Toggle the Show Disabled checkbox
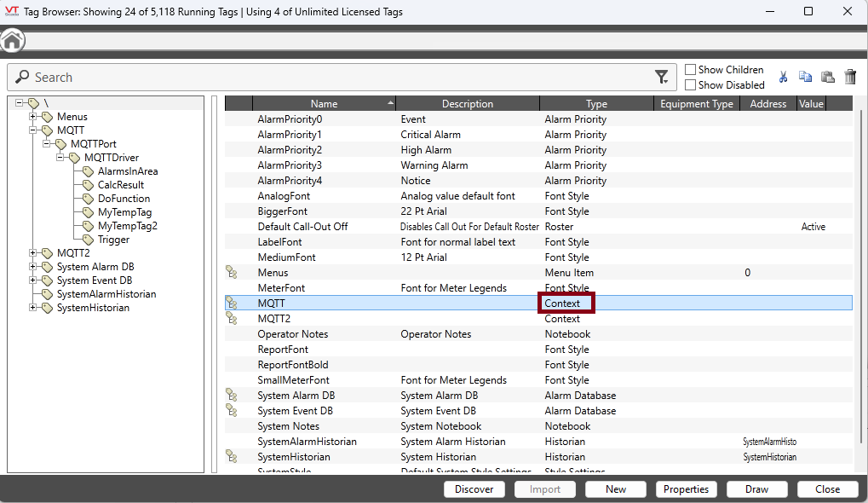The width and height of the screenshot is (868, 503). [691, 85]
